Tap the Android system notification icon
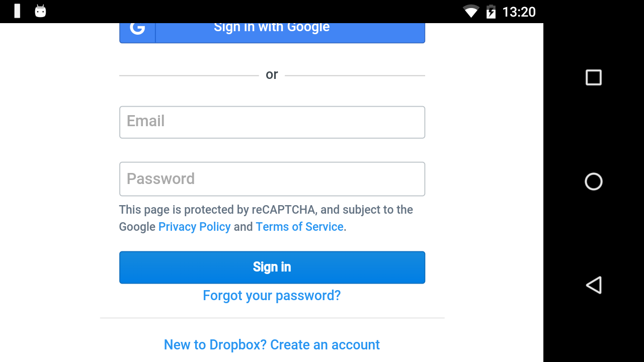 click(x=40, y=12)
